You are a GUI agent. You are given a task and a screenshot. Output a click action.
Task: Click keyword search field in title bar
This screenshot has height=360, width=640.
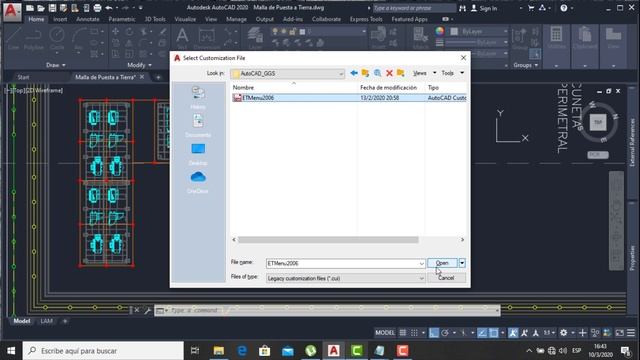click(x=414, y=8)
